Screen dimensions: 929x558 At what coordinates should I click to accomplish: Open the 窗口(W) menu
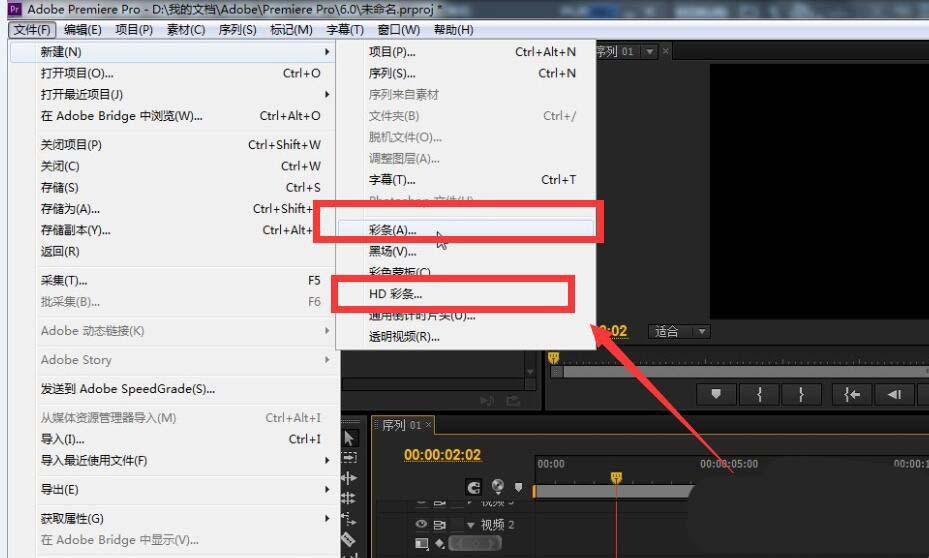tap(398, 30)
